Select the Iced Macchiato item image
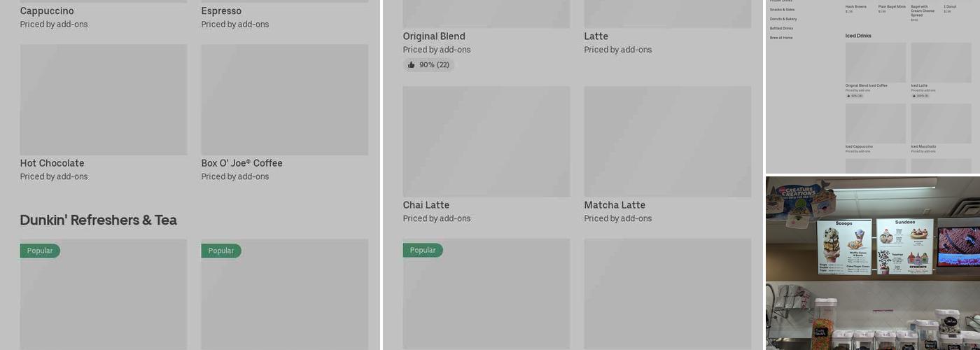980x350 pixels. pyautogui.click(x=941, y=123)
